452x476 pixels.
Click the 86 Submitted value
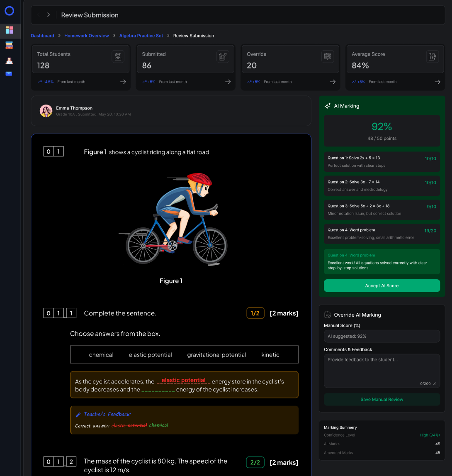[x=146, y=66]
